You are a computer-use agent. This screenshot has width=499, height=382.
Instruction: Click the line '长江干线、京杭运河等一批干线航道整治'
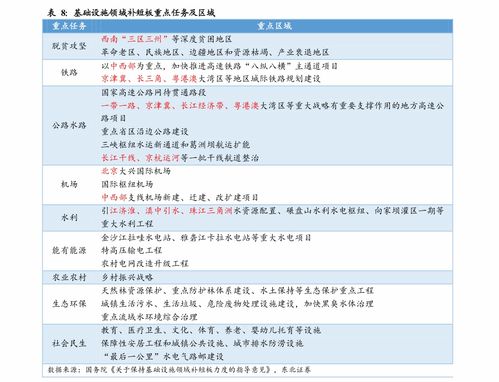[x=180, y=158]
